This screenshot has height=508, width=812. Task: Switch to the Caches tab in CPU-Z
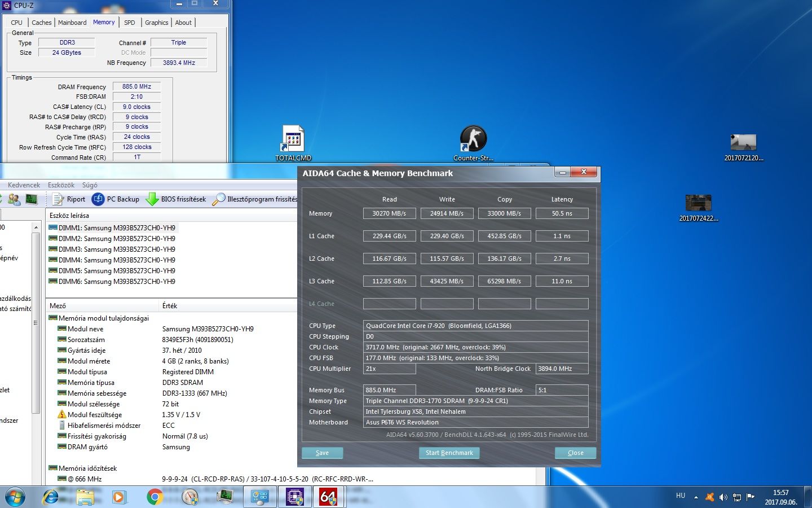coord(42,23)
